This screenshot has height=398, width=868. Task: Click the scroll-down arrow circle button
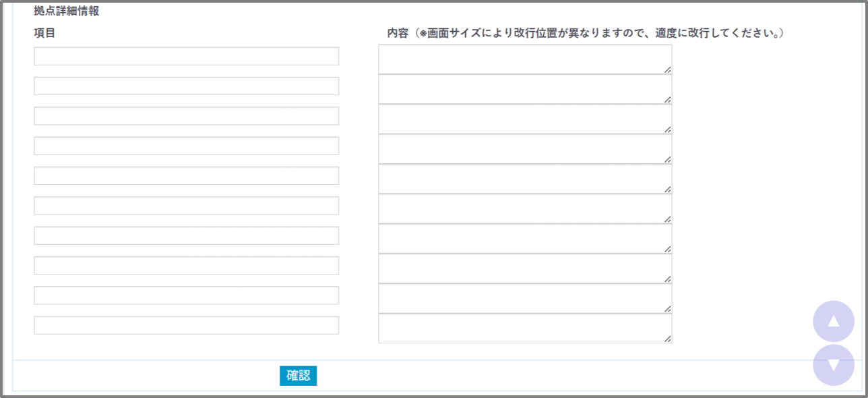834,365
